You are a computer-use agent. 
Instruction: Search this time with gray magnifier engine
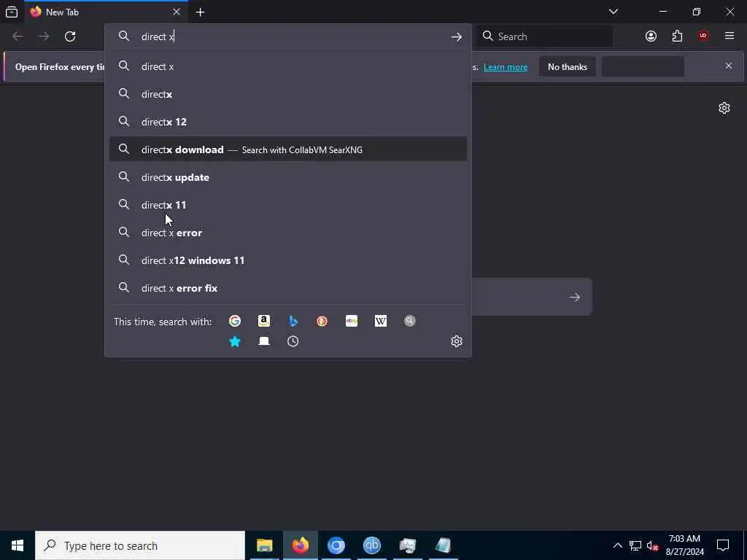click(x=410, y=321)
